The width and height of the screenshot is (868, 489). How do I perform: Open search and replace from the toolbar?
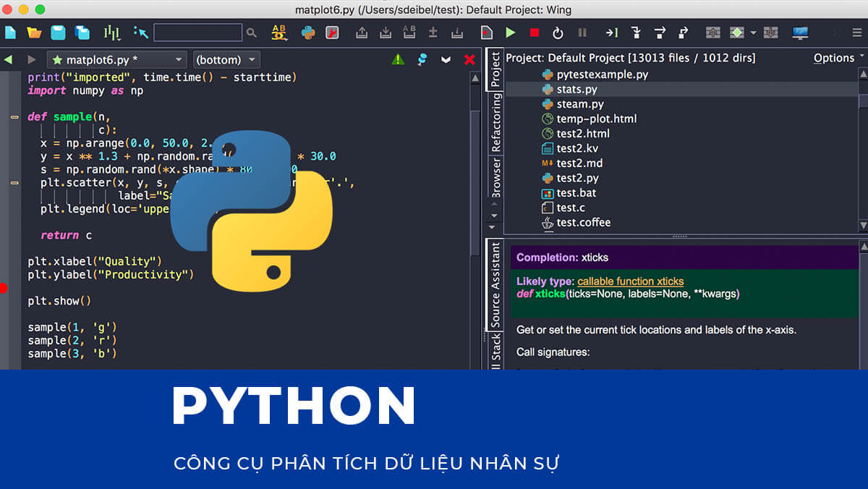pyautogui.click(x=281, y=33)
